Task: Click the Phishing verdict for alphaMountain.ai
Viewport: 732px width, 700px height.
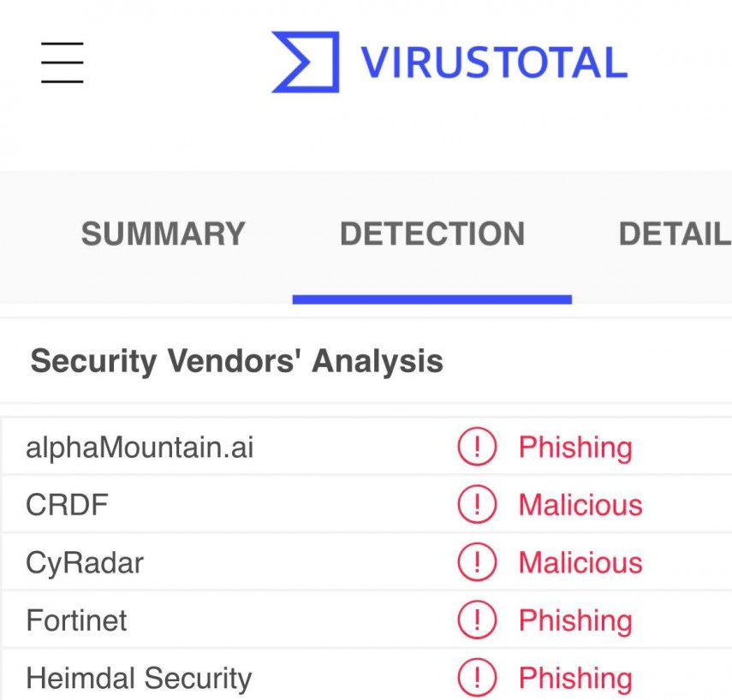Action: pyautogui.click(x=575, y=448)
